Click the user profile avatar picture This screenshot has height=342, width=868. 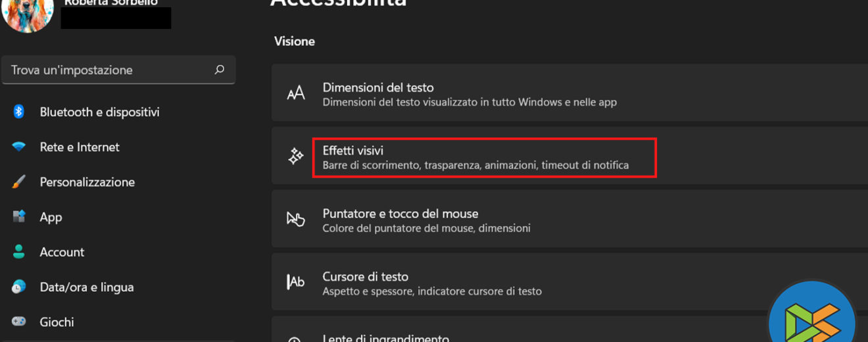pos(28,12)
